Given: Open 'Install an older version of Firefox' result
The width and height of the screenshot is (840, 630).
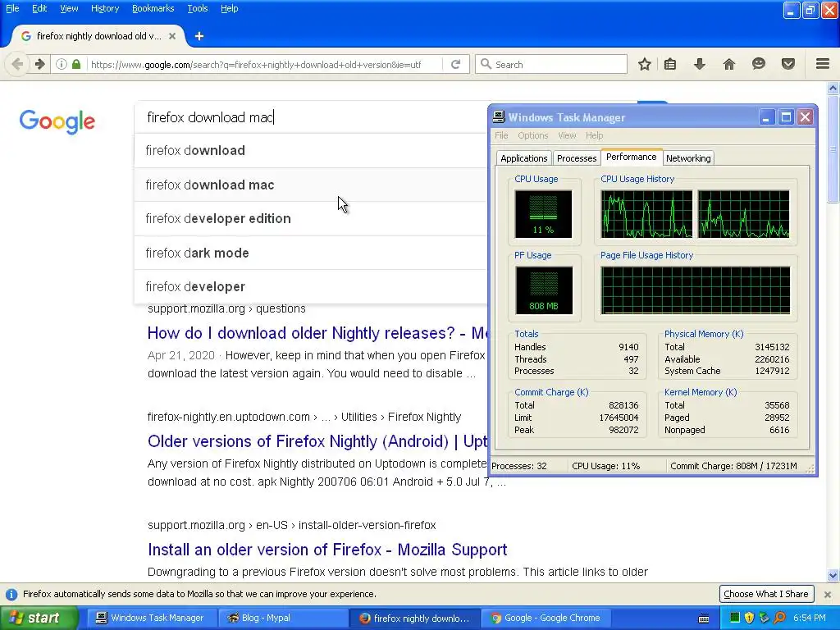Looking at the screenshot, I should [327, 550].
